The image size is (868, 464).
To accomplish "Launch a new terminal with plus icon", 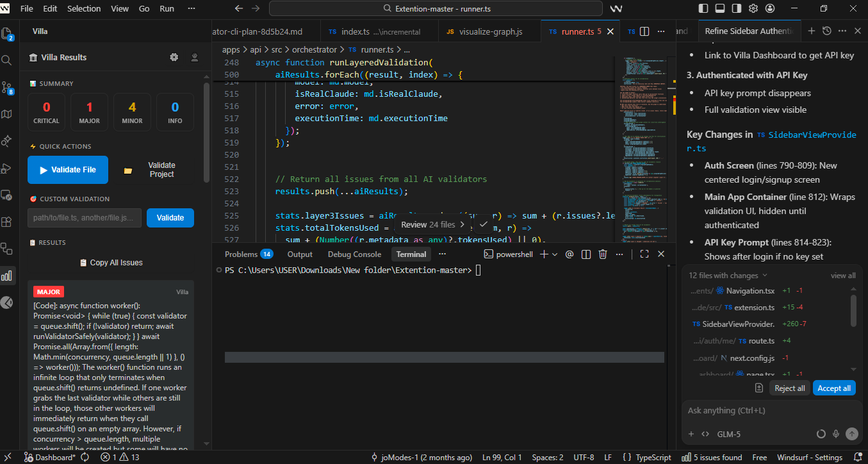I will click(544, 254).
